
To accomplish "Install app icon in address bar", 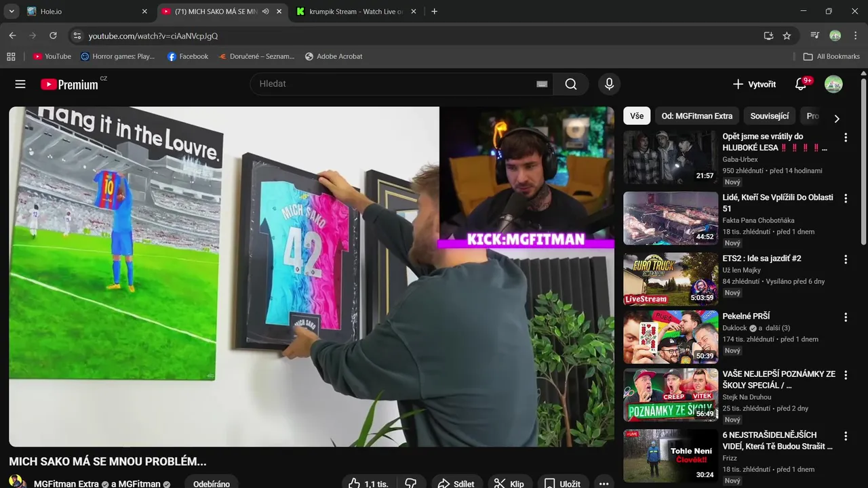I will (x=768, y=35).
